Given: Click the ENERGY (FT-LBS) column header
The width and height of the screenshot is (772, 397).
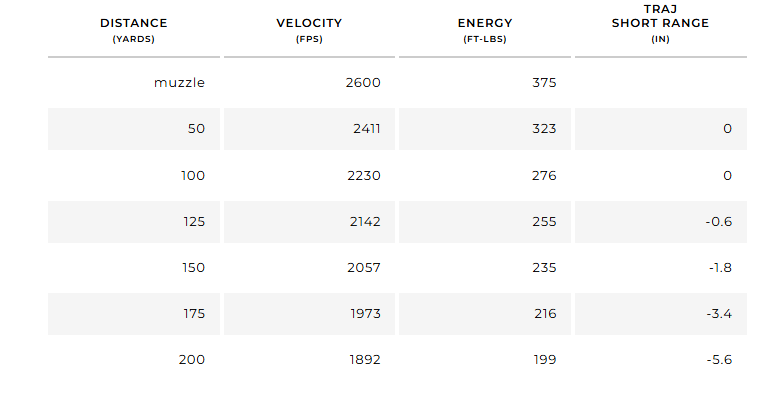Looking at the screenshot, I should point(485,30).
